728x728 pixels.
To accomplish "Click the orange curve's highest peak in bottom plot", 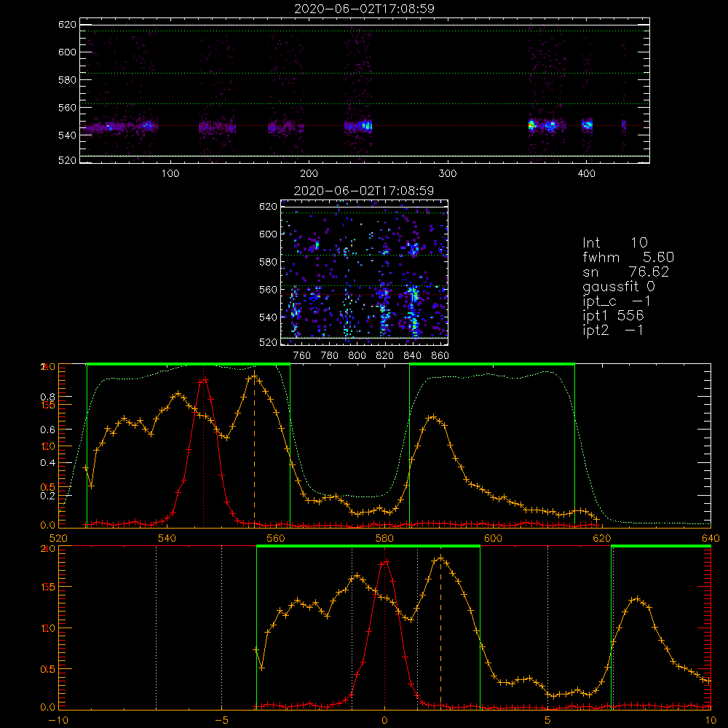I will (440, 558).
